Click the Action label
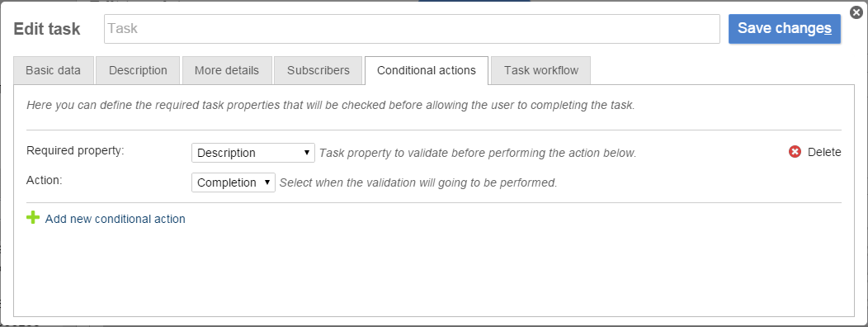 point(45,180)
